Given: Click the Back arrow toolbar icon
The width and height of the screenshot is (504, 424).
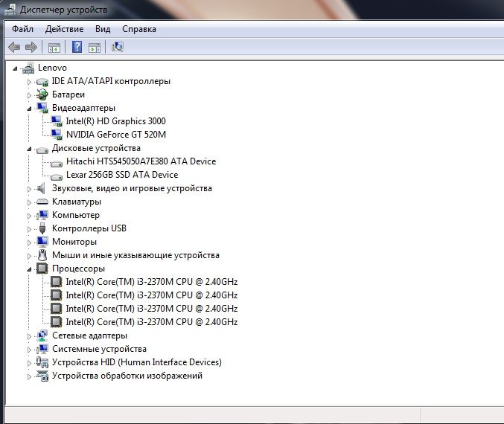Looking at the screenshot, I should [x=14, y=48].
